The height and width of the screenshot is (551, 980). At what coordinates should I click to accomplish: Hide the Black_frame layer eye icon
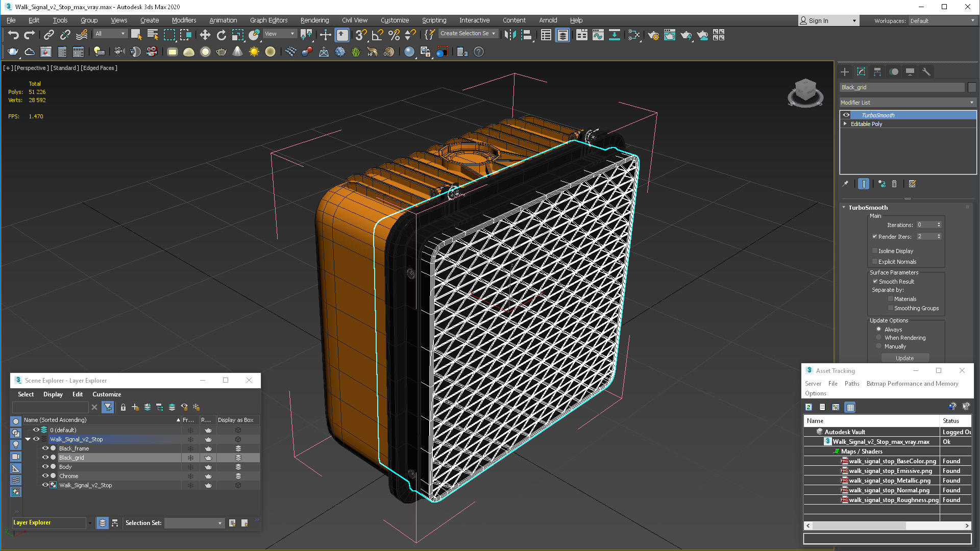(45, 448)
